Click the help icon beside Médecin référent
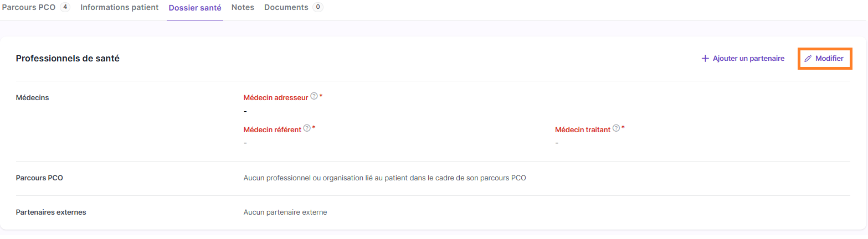The height and width of the screenshot is (239, 868). pos(307,128)
